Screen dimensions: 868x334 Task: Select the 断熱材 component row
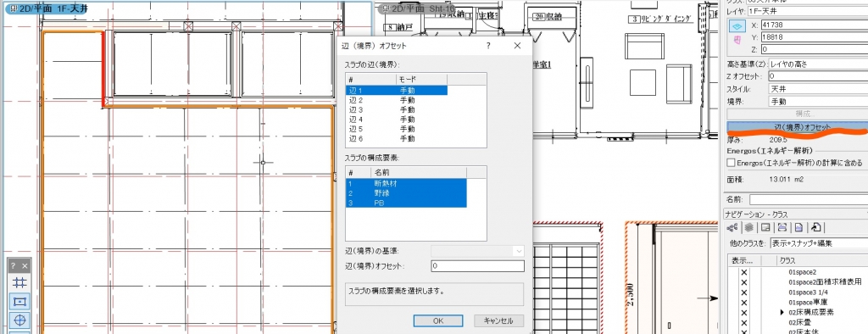406,183
